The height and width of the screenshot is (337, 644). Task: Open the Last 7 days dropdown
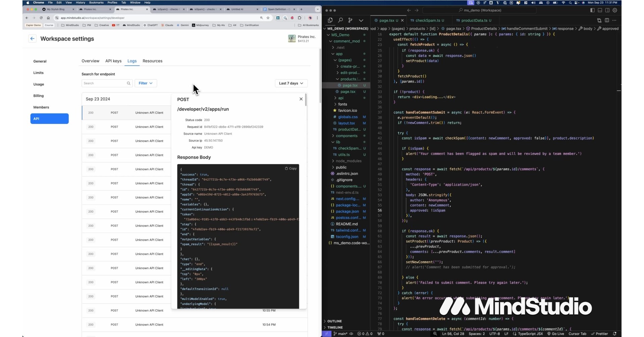point(291,83)
